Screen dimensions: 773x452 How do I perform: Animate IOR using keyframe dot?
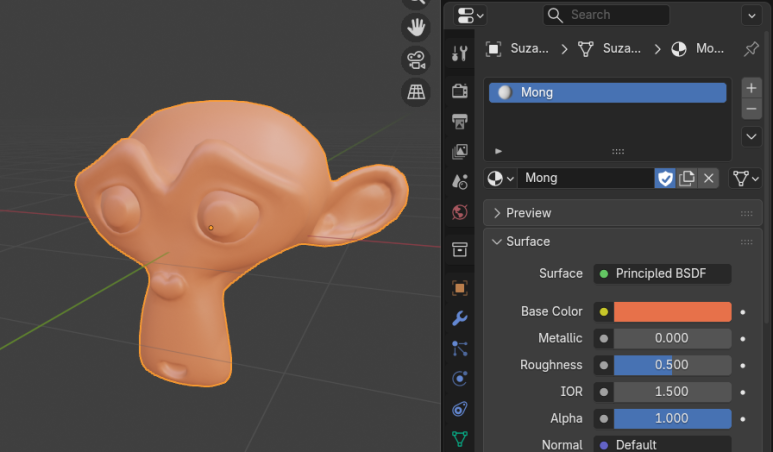pyautogui.click(x=743, y=392)
